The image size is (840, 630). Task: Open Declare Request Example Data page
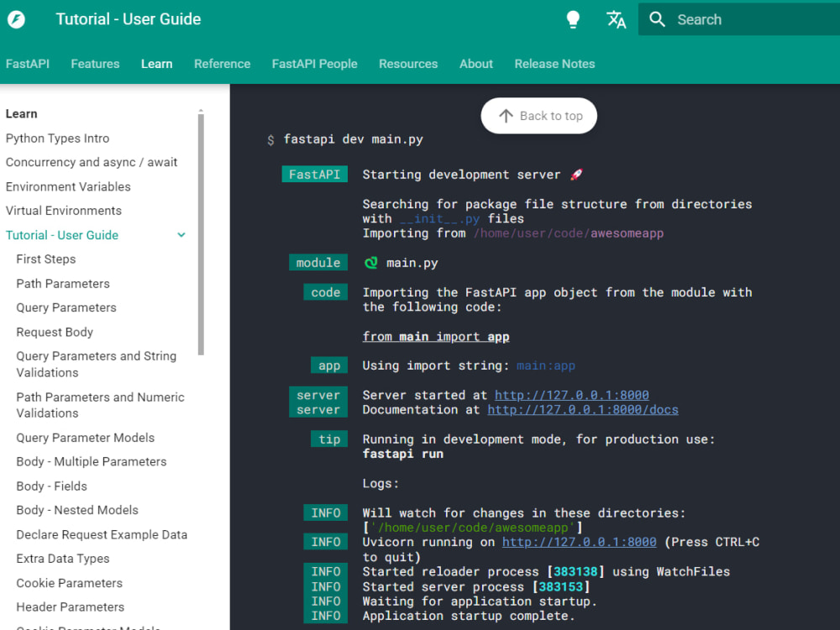pos(102,534)
